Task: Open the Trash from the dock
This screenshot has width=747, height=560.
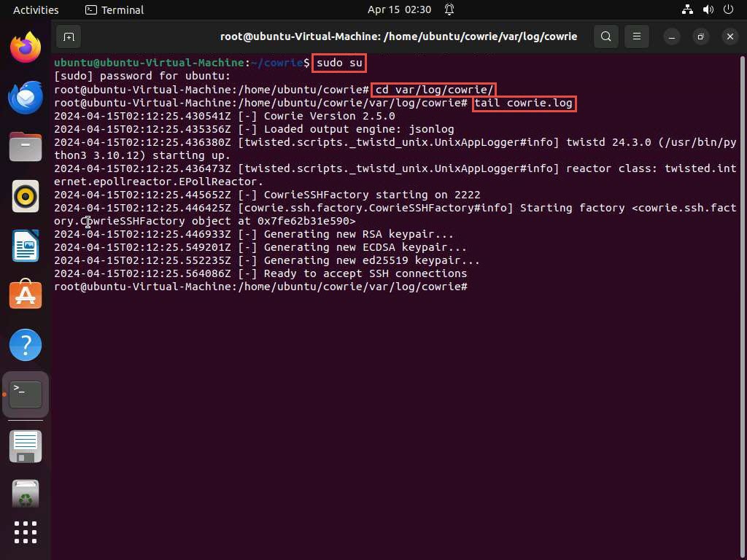Action: pyautogui.click(x=26, y=495)
